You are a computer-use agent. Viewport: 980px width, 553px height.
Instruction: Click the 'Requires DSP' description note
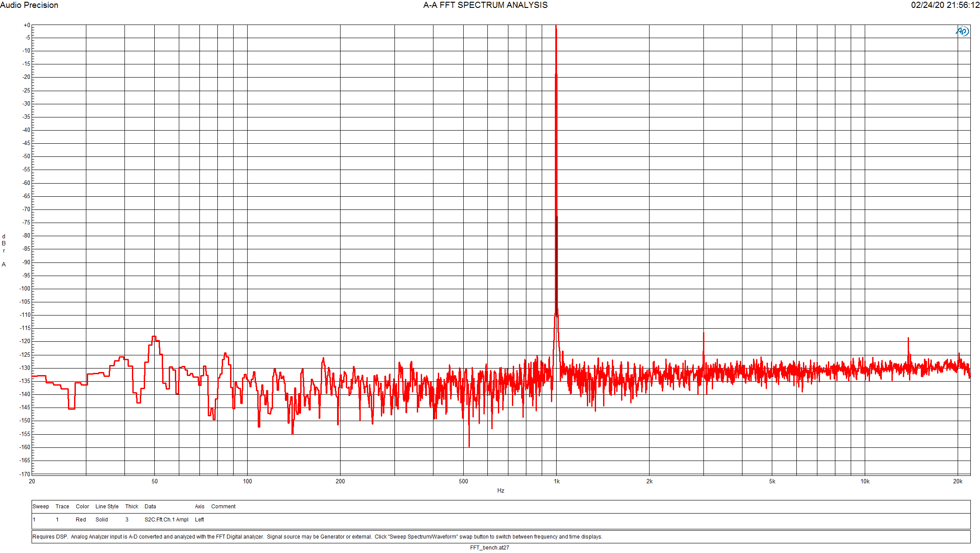[x=317, y=536]
